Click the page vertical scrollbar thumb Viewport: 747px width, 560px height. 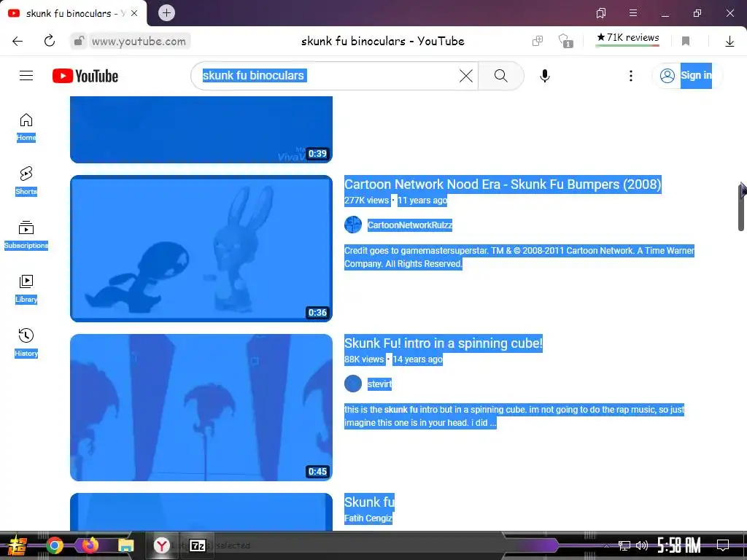[x=742, y=207]
